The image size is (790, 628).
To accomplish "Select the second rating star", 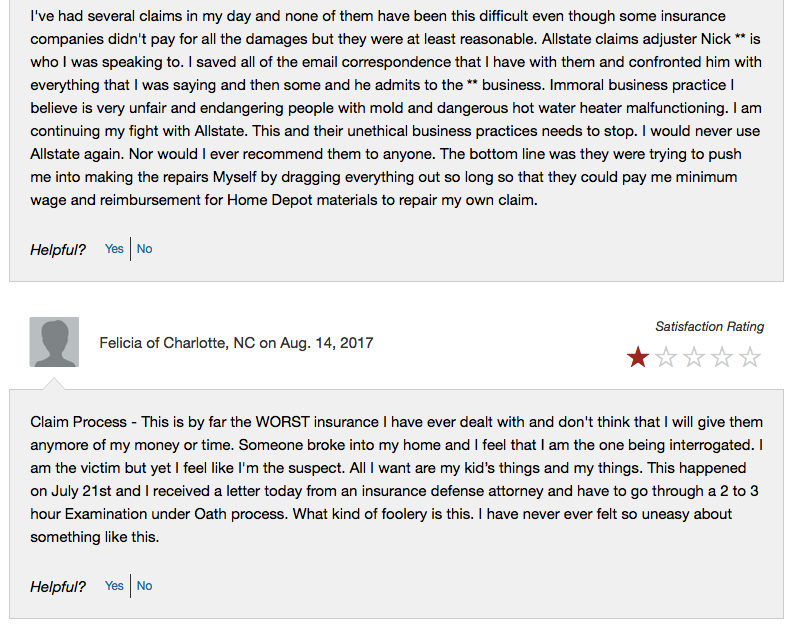I will [x=665, y=357].
